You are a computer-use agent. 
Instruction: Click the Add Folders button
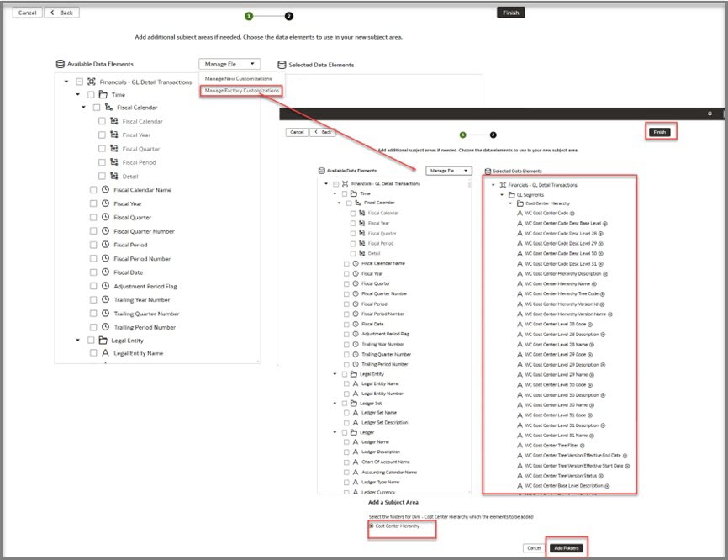(566, 547)
